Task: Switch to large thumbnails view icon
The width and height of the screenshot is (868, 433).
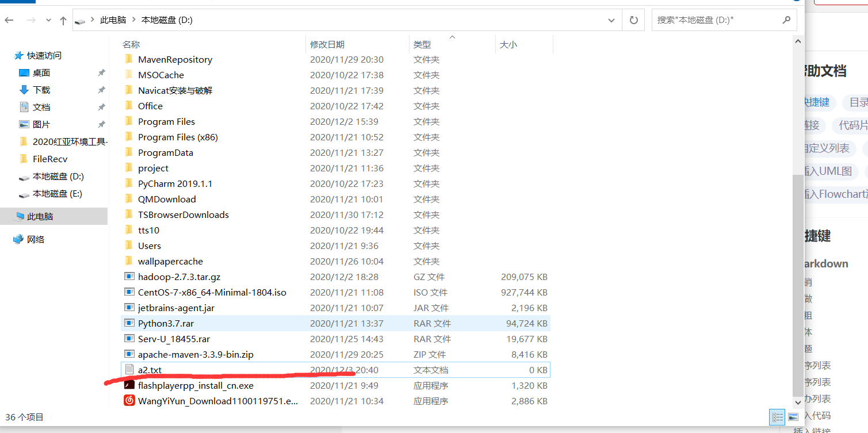Action: coord(793,417)
